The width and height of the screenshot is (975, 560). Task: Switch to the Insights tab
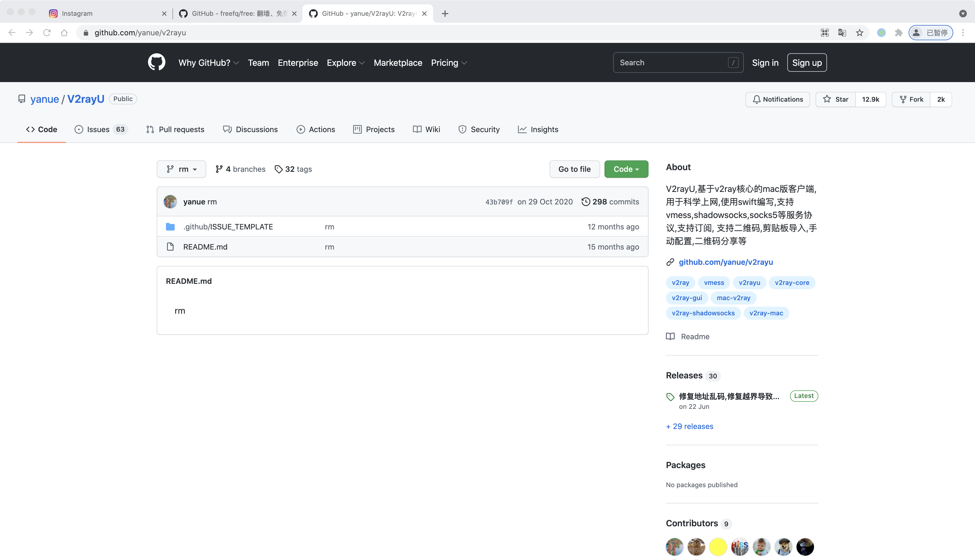(538, 129)
